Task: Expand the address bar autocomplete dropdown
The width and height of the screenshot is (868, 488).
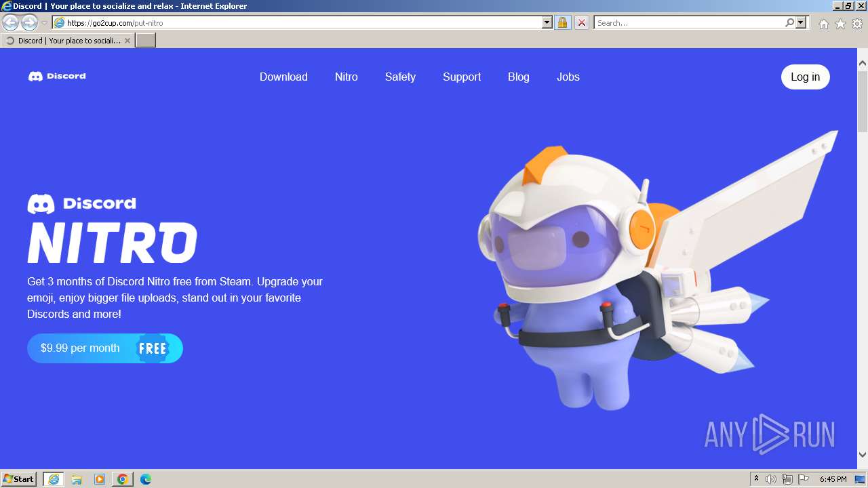Action: (547, 22)
